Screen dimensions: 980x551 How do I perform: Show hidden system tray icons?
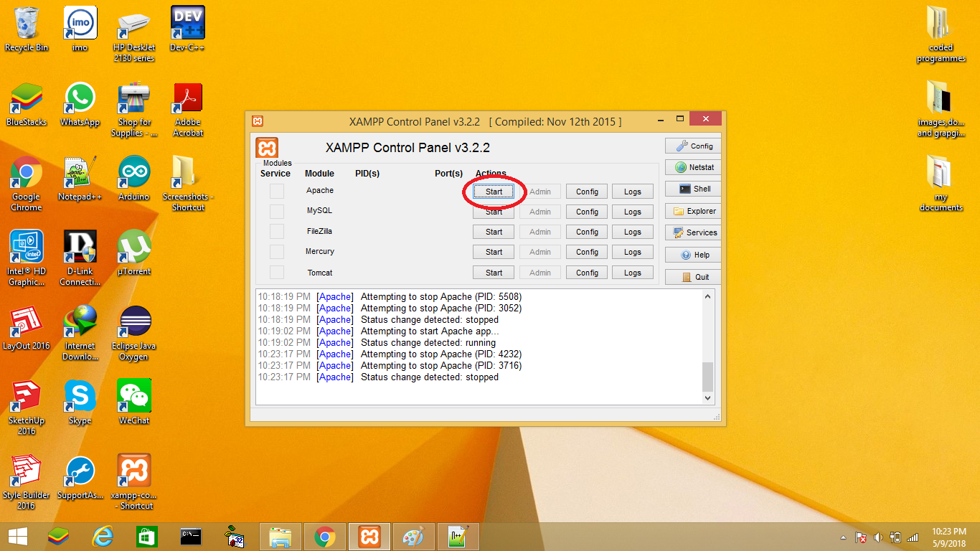[843, 537]
